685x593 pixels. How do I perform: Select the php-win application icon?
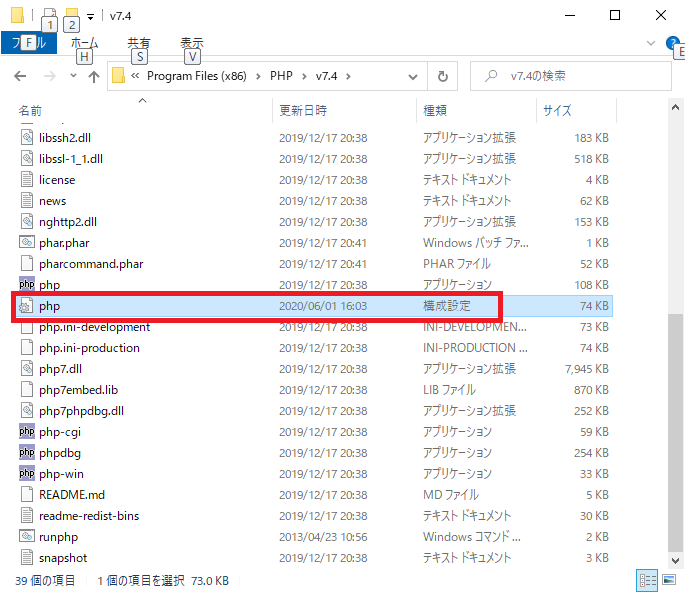pos(27,473)
